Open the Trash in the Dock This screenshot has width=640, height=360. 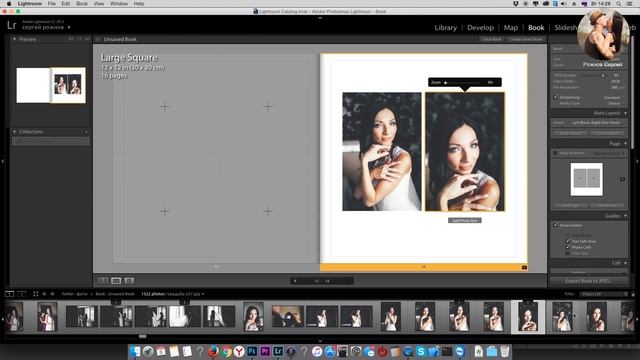[x=505, y=351]
